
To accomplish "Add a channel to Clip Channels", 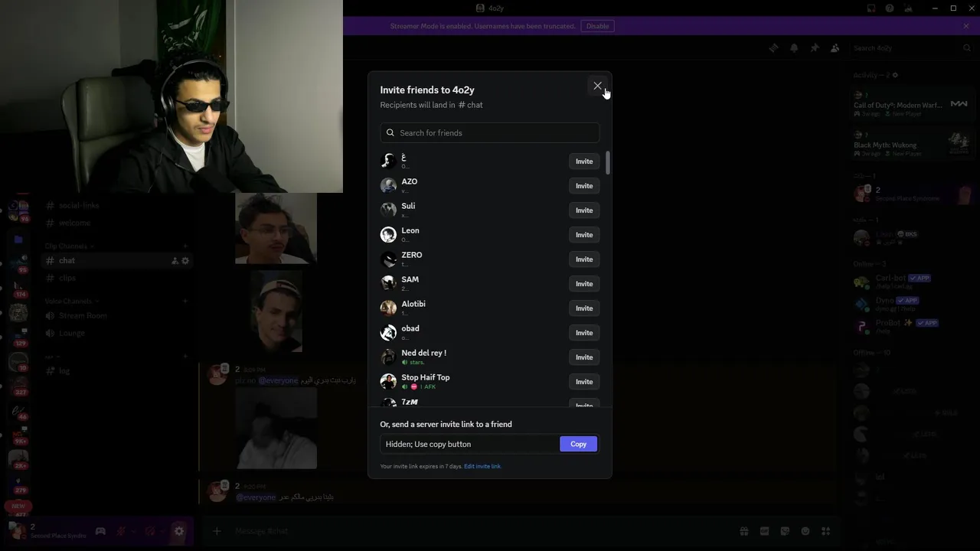I will 185,246.
